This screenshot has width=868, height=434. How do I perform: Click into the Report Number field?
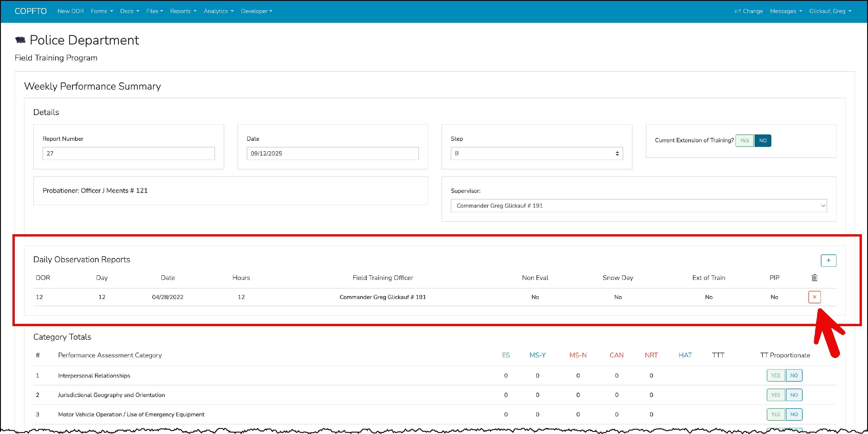pos(128,154)
